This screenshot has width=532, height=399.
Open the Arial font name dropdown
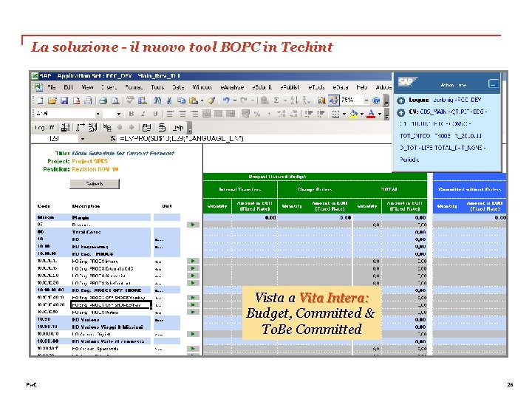pos(98,114)
